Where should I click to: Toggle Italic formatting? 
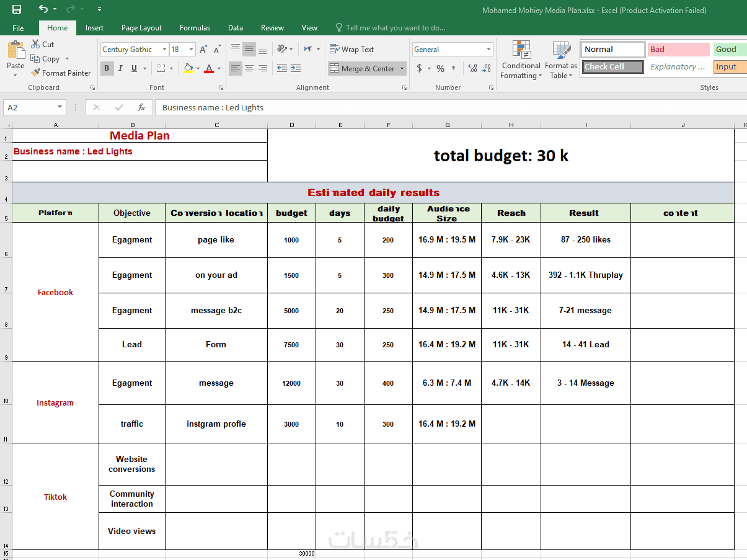121,68
